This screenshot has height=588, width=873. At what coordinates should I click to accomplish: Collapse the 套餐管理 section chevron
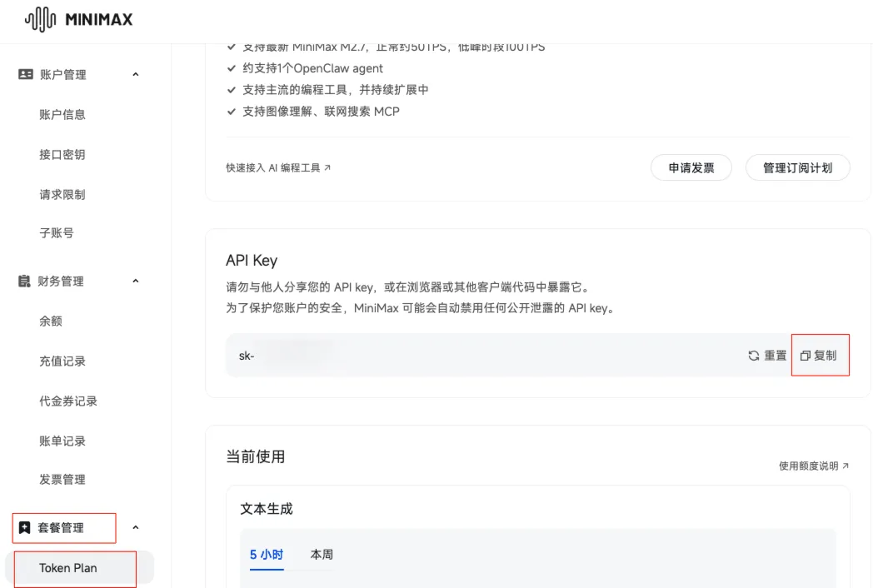tap(135, 527)
